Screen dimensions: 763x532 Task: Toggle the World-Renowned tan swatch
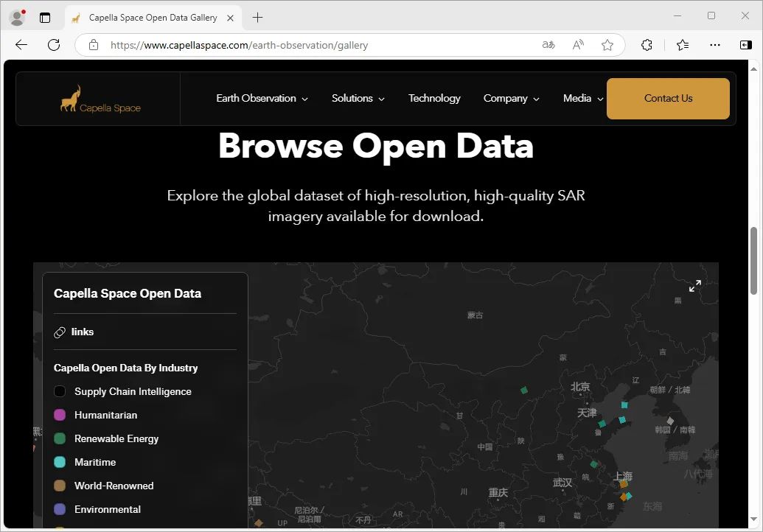(x=60, y=486)
